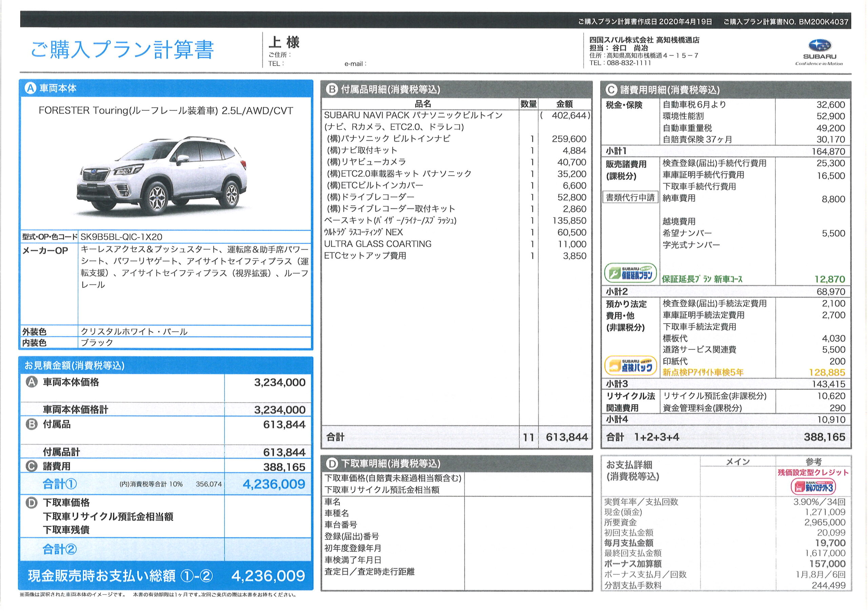Click the model code SK9B5BL-QIC-1X20

coord(121,237)
